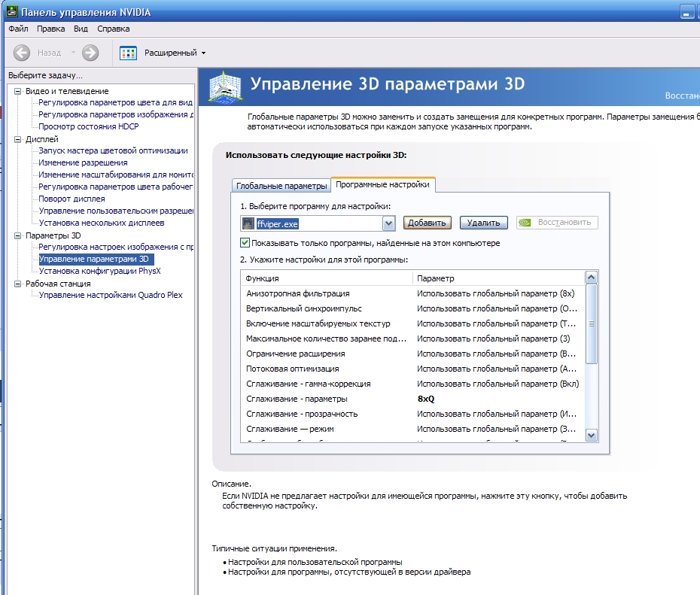
Task: Open Запуск мастера цветовой оптимизации
Action: (x=113, y=150)
